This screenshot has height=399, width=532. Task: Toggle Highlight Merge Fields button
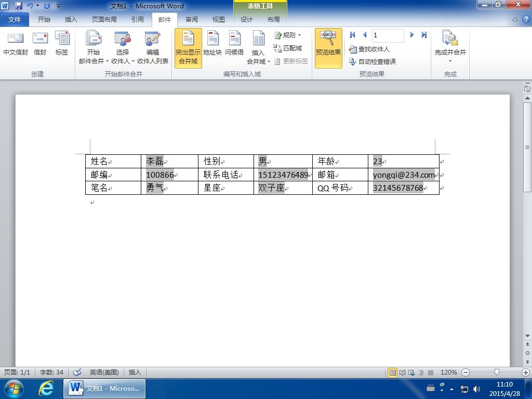tap(188, 48)
